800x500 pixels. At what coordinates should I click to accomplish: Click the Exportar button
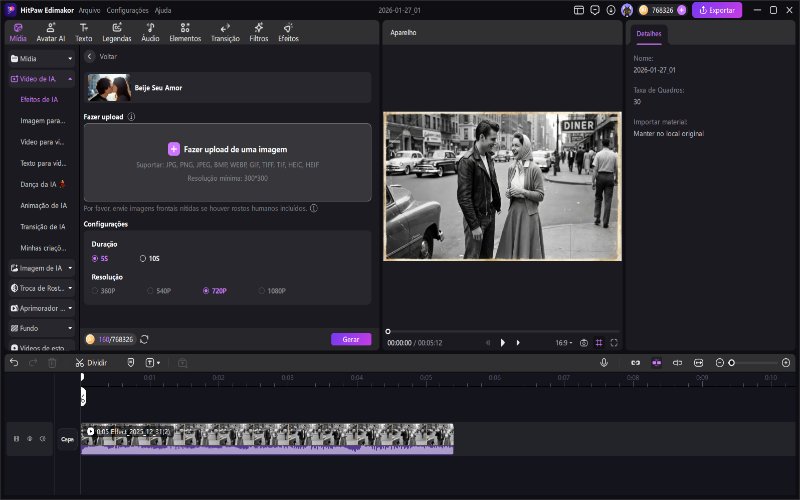717,10
